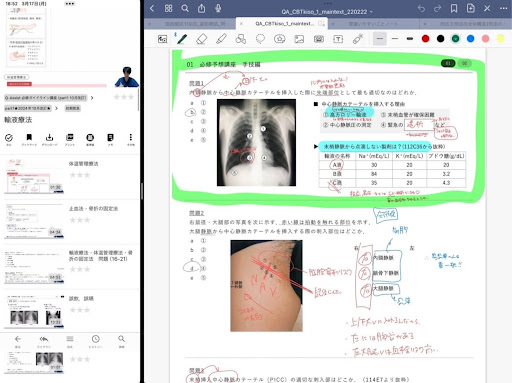Open the QA_CBTkiso_1_maintext_220222 title dropdown
Screen dimensions: 512x383
pyautogui.click(x=327, y=12)
